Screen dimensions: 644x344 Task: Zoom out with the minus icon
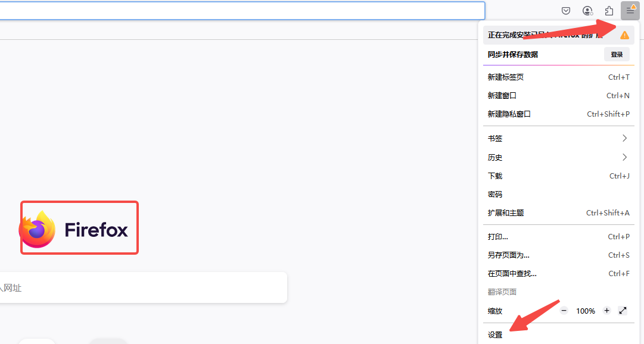(x=564, y=311)
